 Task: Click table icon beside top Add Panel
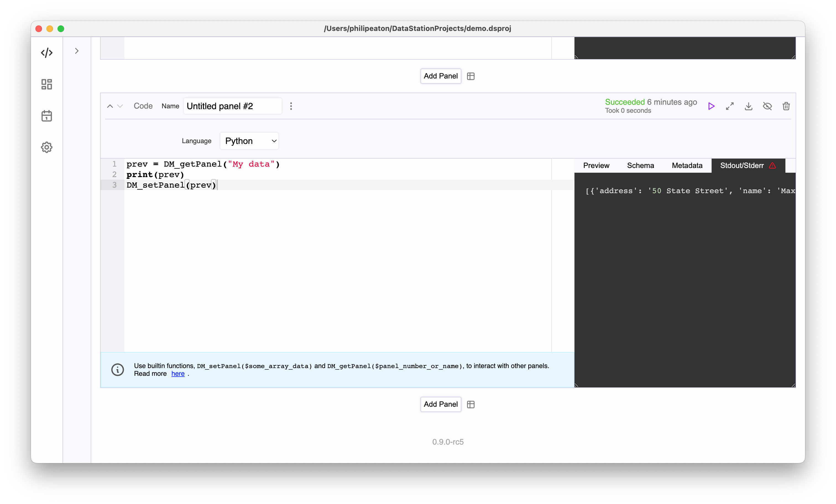pyautogui.click(x=471, y=76)
